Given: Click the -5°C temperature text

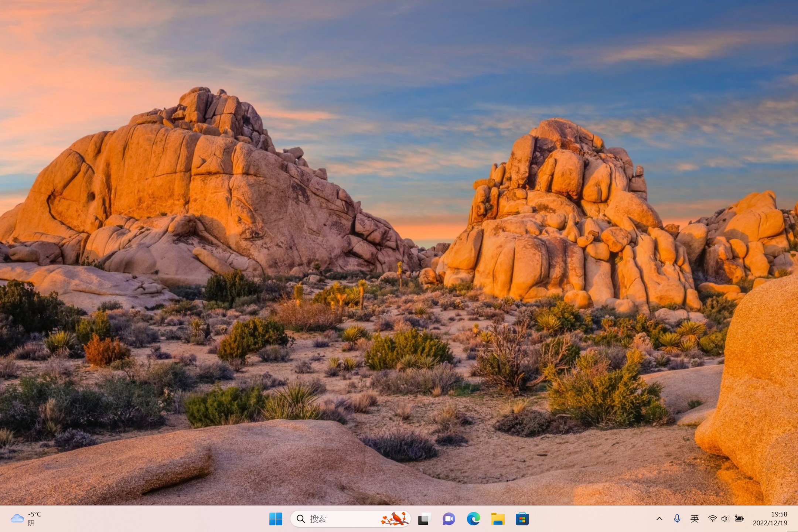Looking at the screenshot, I should (x=35, y=514).
